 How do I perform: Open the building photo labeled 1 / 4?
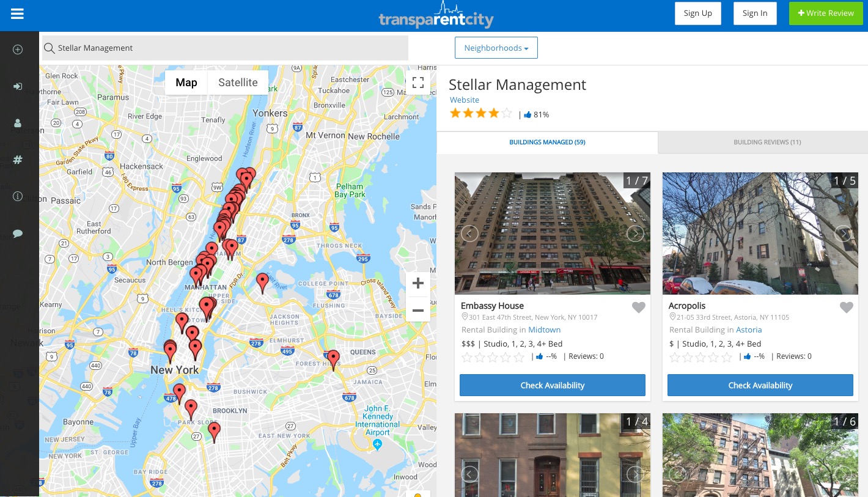[553, 455]
